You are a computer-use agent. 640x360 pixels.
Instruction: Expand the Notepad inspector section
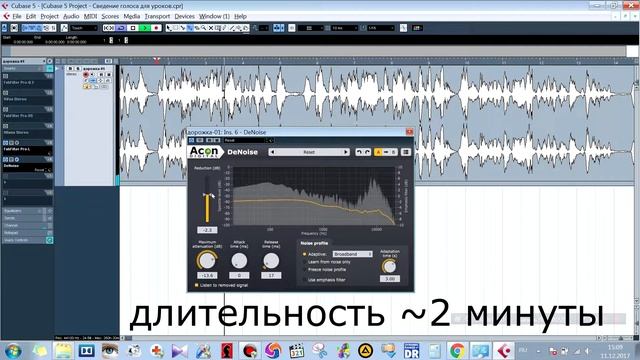click(x=27, y=233)
